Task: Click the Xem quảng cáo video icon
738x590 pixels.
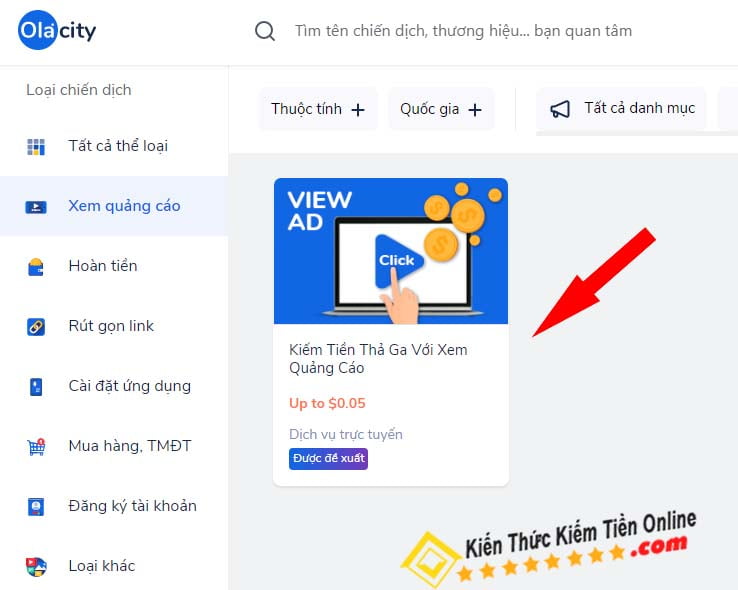Action: (x=36, y=207)
